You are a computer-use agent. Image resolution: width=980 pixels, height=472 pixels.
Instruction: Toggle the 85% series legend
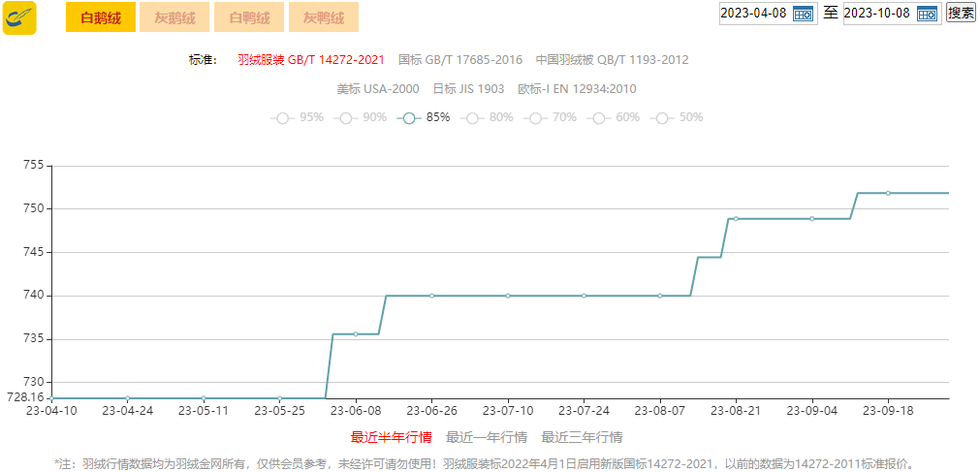[x=424, y=117]
